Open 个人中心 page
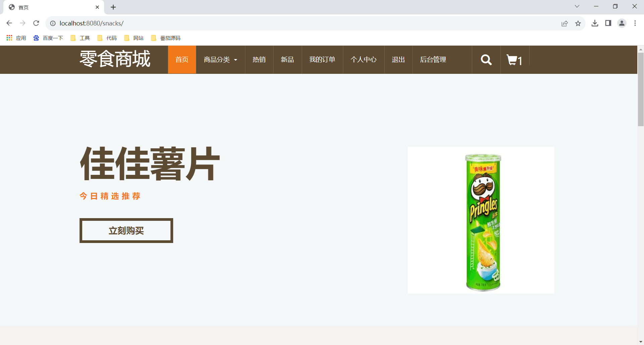 363,60
